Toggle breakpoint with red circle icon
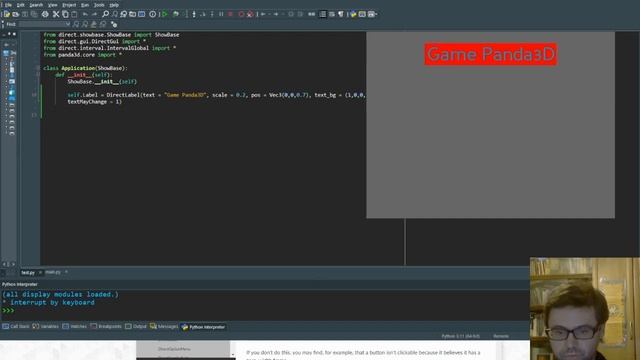Viewport: 640px width, 360px height. coord(241,14)
